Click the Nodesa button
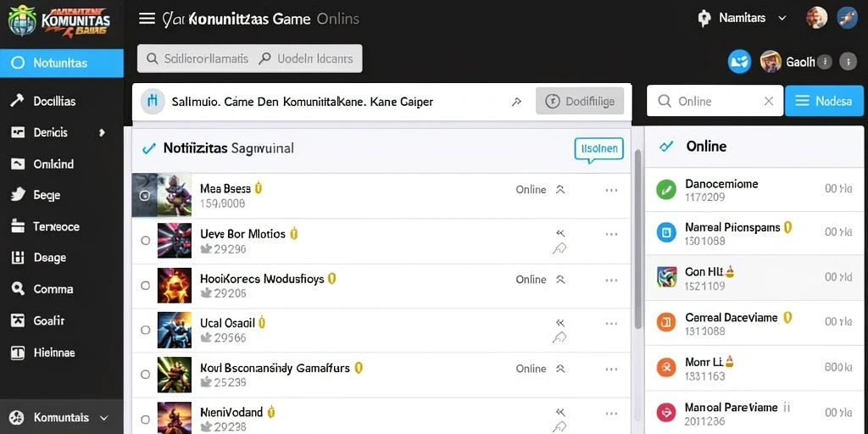The height and width of the screenshot is (434, 868). pos(824,101)
